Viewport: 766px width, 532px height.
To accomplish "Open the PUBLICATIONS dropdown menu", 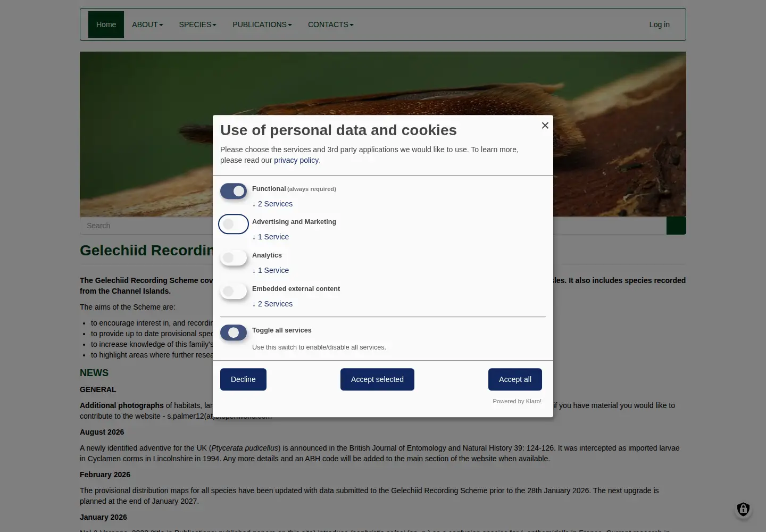I will coord(262,24).
